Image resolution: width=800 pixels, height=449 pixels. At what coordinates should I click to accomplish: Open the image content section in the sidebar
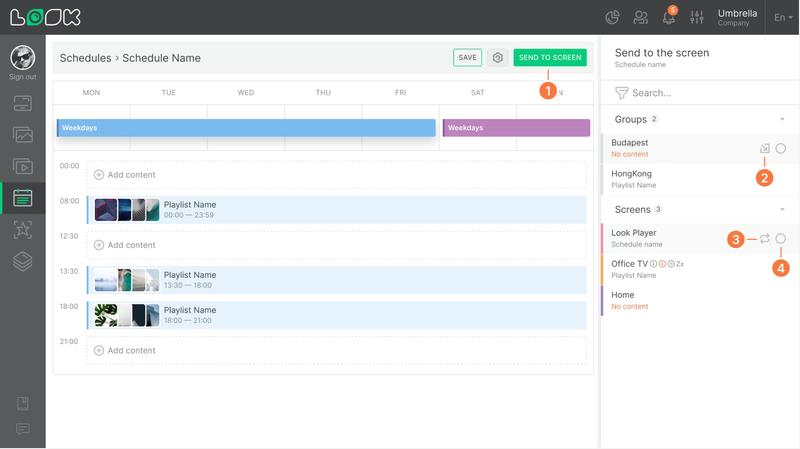tap(22, 135)
